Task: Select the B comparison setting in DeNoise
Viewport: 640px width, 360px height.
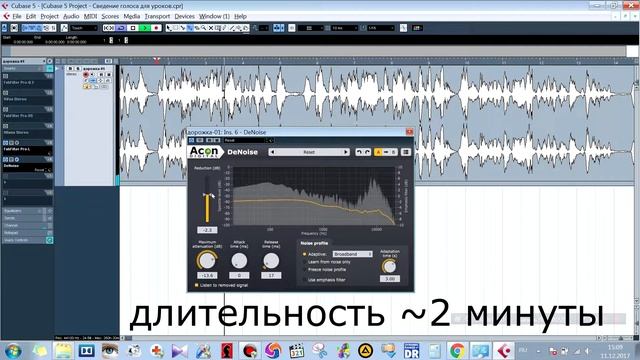Action: pos(393,152)
